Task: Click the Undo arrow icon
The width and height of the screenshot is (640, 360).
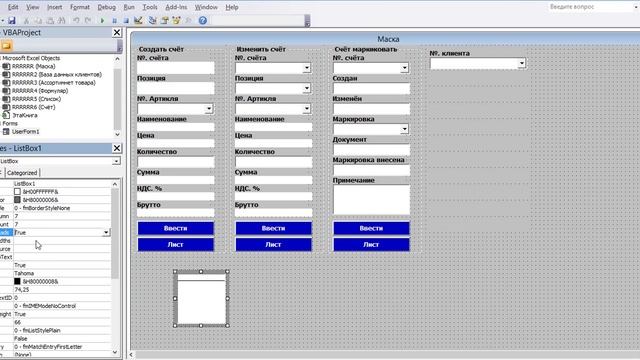Action: (x=76, y=20)
